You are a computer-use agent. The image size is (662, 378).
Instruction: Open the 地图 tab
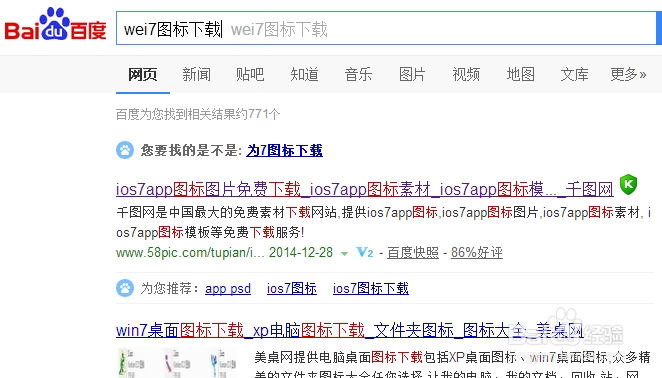pyautogui.click(x=521, y=74)
